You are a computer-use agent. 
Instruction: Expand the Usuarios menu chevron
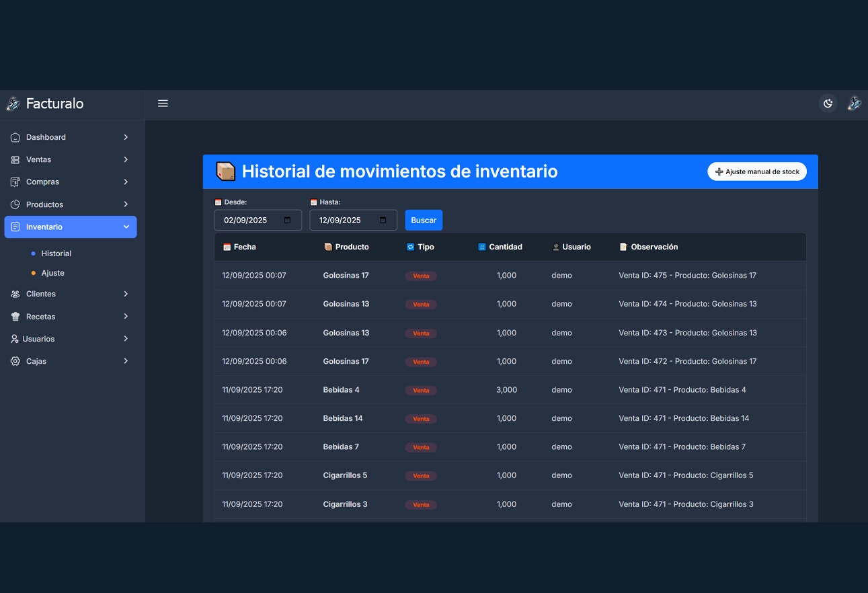coord(126,339)
